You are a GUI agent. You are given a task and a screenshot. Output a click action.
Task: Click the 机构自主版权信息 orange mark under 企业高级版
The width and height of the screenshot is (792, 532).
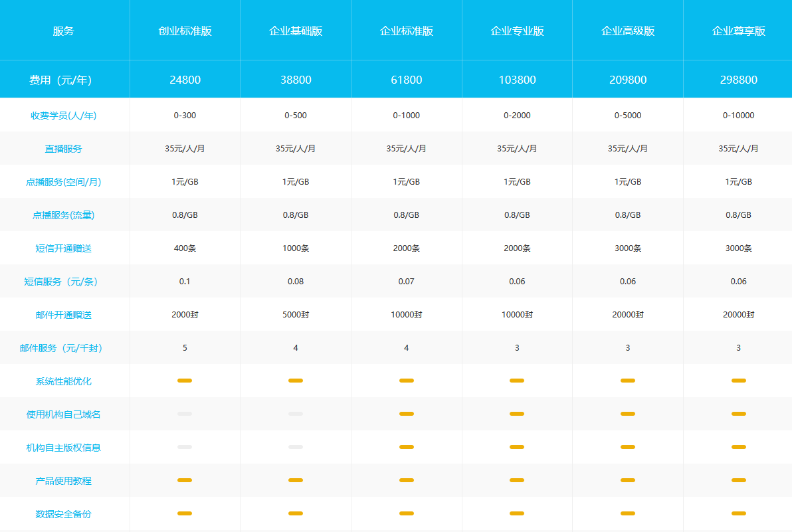[628, 447]
